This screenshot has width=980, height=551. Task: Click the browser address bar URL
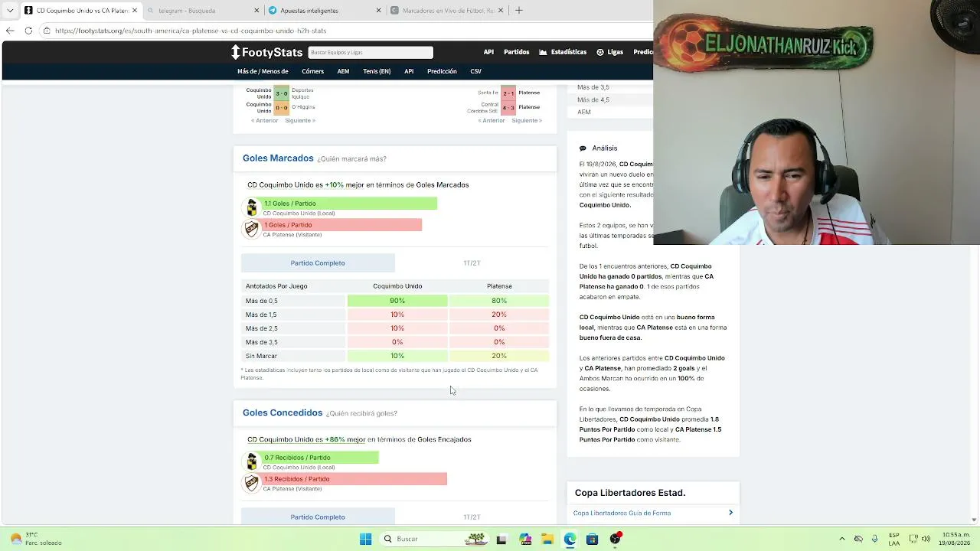point(191,31)
